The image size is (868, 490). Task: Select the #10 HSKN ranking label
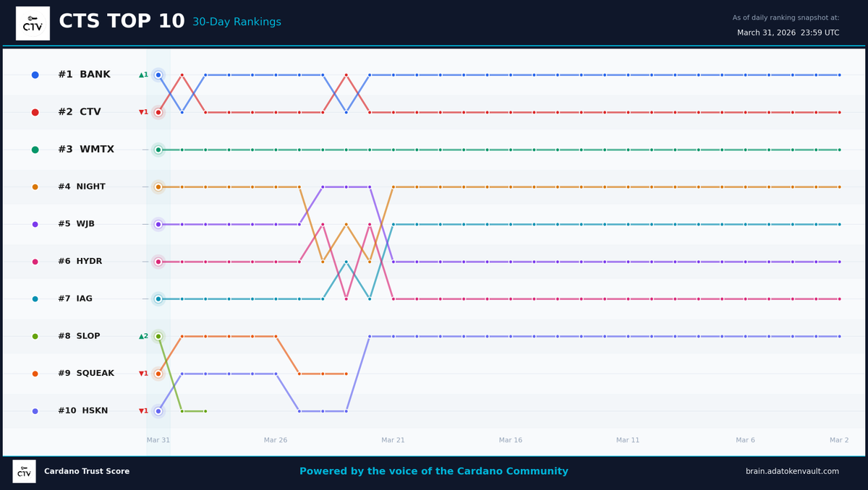coord(83,411)
